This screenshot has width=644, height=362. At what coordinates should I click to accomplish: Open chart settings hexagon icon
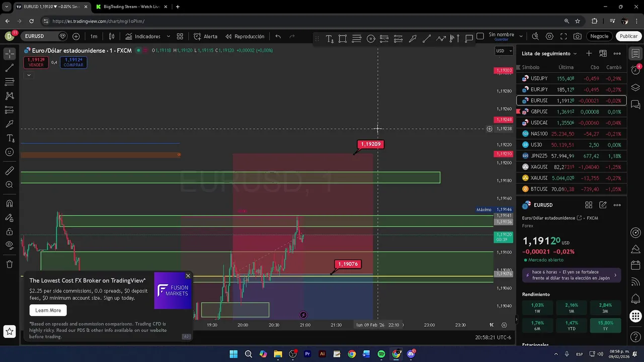pyautogui.click(x=549, y=36)
